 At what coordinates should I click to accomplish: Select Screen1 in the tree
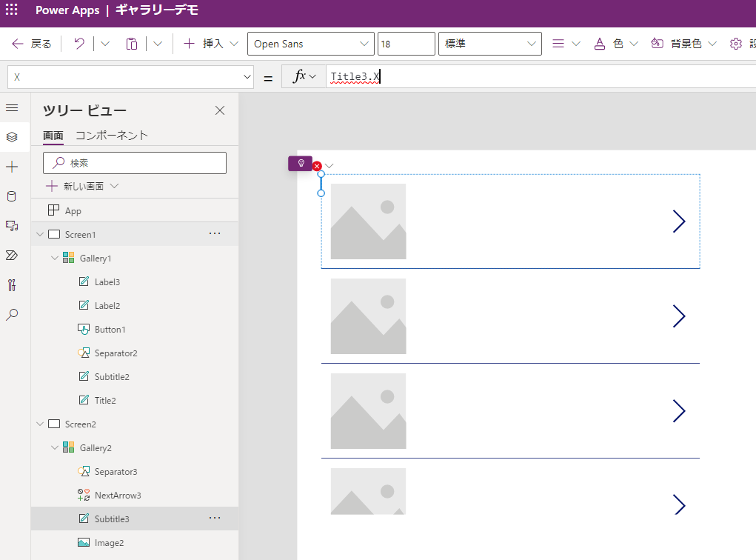(80, 234)
